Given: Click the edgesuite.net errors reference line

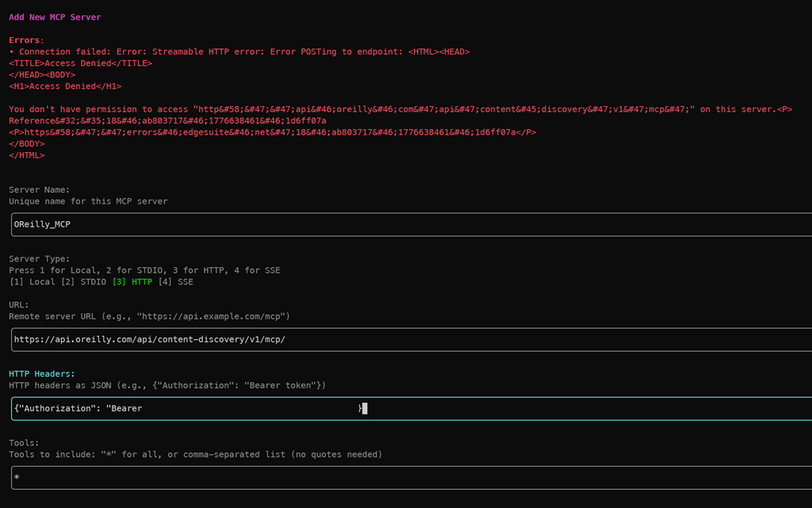Looking at the screenshot, I should (272, 132).
